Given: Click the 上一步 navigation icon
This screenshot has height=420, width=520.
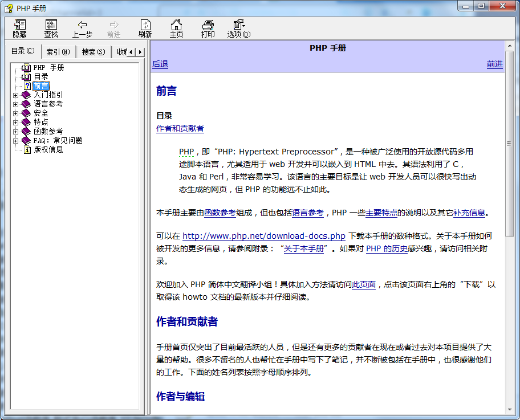Looking at the screenshot, I should 83,28.
